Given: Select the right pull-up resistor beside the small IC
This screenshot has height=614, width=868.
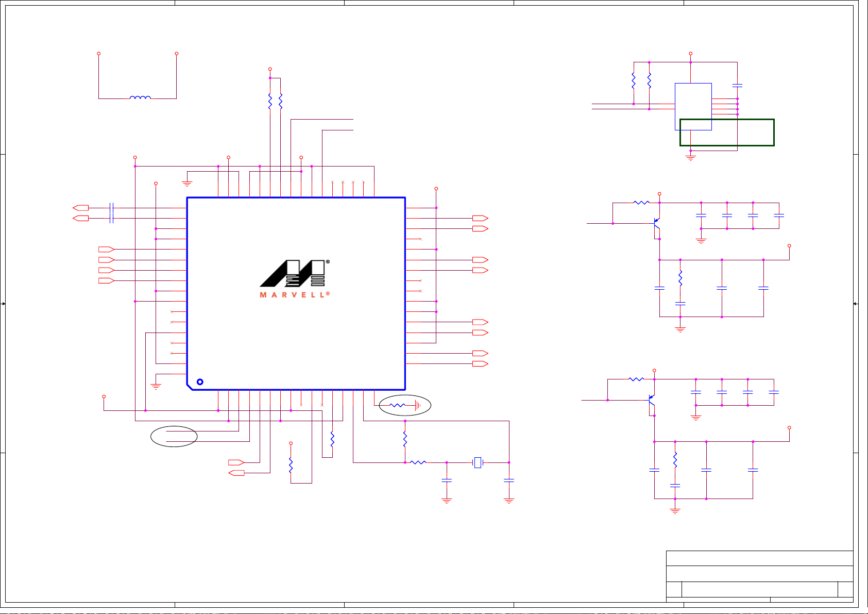Looking at the screenshot, I should point(649,80).
